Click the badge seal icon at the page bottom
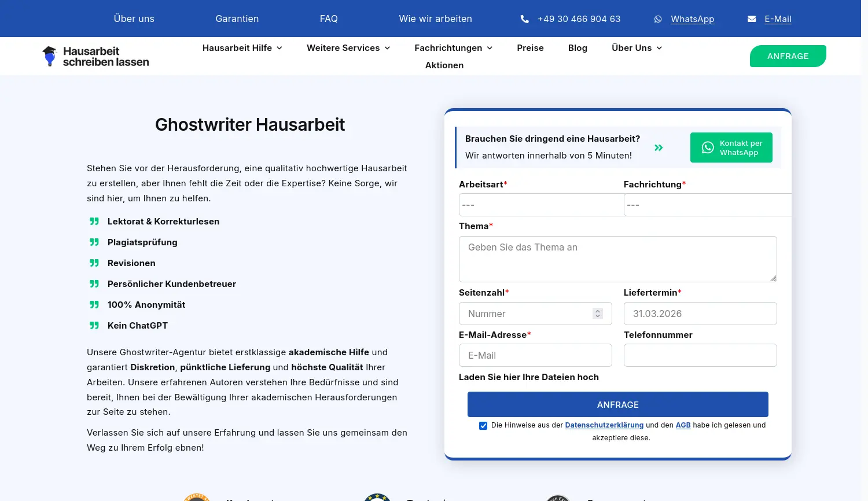Image resolution: width=868 pixels, height=501 pixels. 197,497
